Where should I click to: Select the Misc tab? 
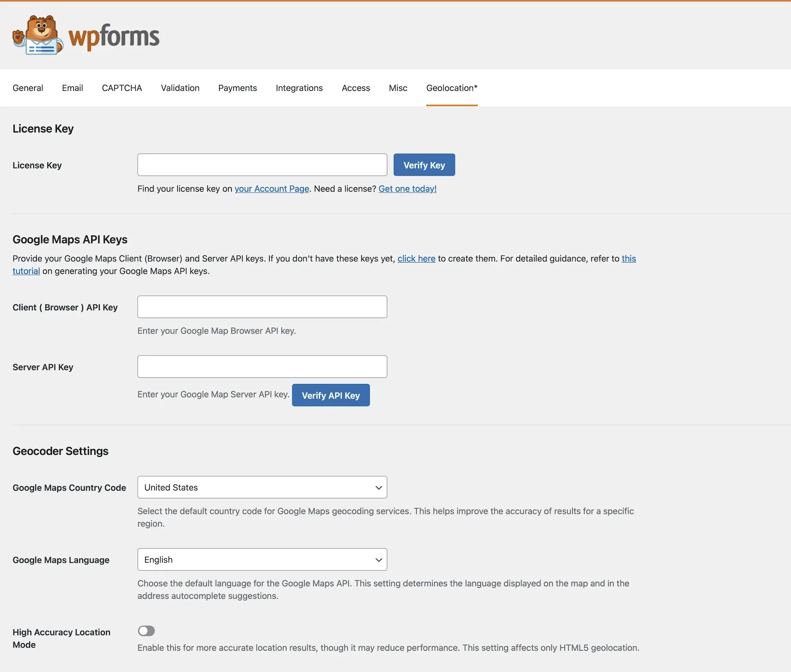398,88
